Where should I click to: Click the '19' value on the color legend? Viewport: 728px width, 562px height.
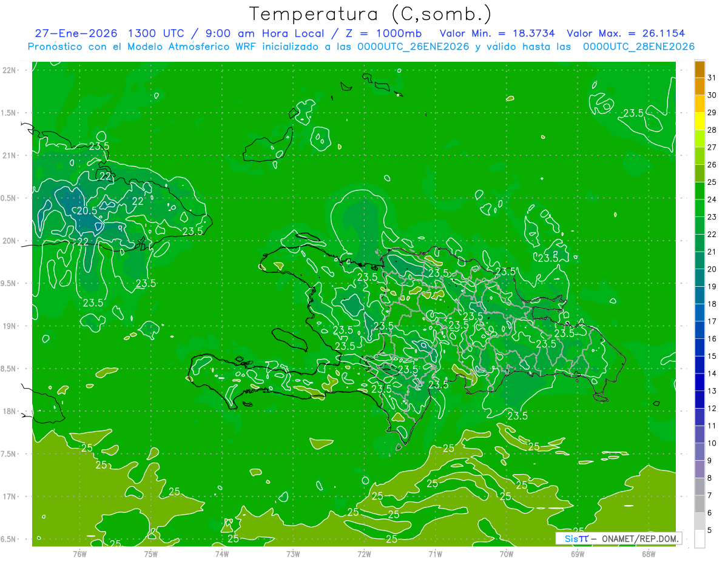click(712, 287)
